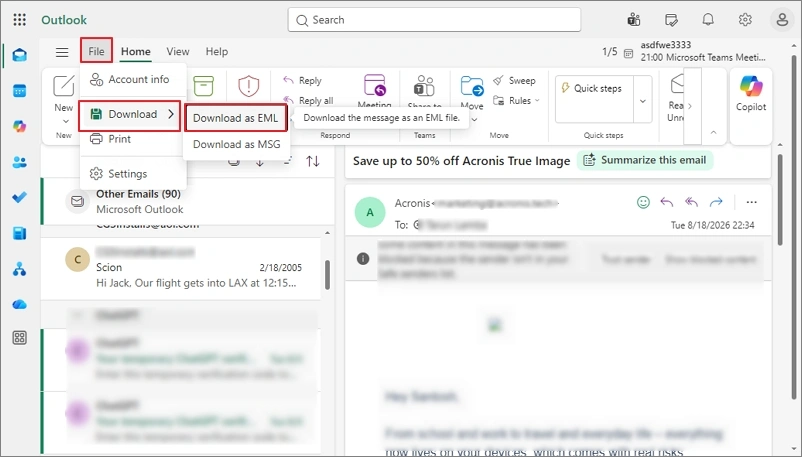Click reply all arrow in message header
The width and height of the screenshot is (802, 457).
pos(692,202)
